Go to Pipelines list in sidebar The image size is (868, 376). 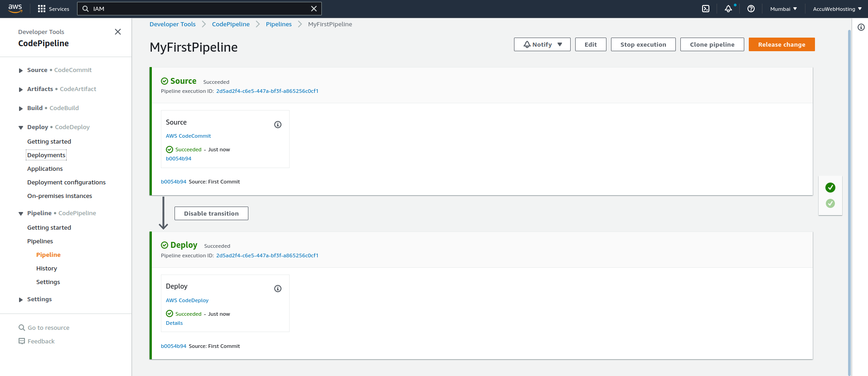tap(40, 241)
